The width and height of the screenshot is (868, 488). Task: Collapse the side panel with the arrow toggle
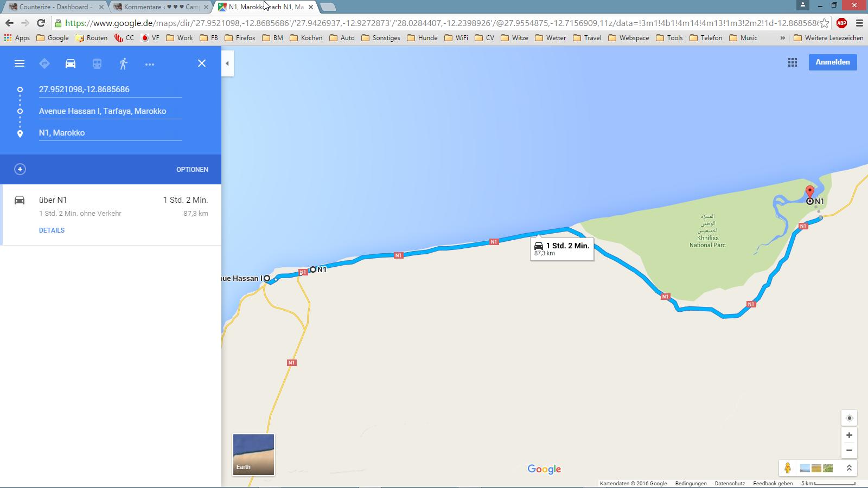(x=227, y=63)
